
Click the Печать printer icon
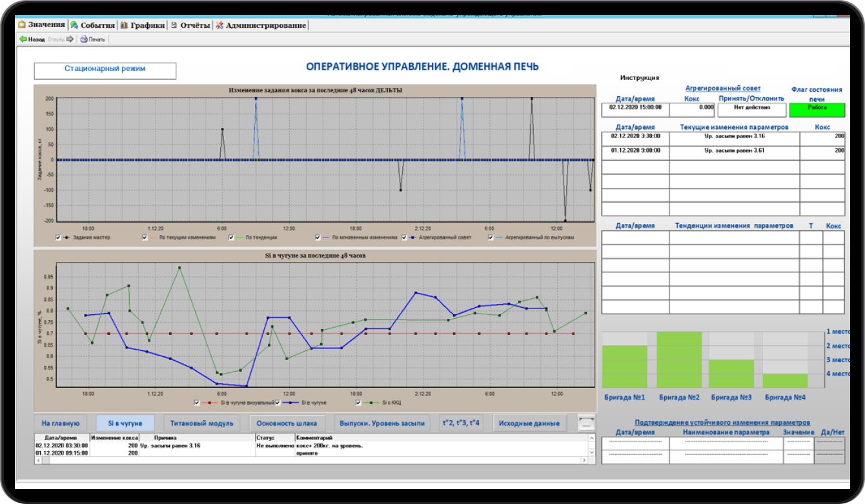point(84,39)
